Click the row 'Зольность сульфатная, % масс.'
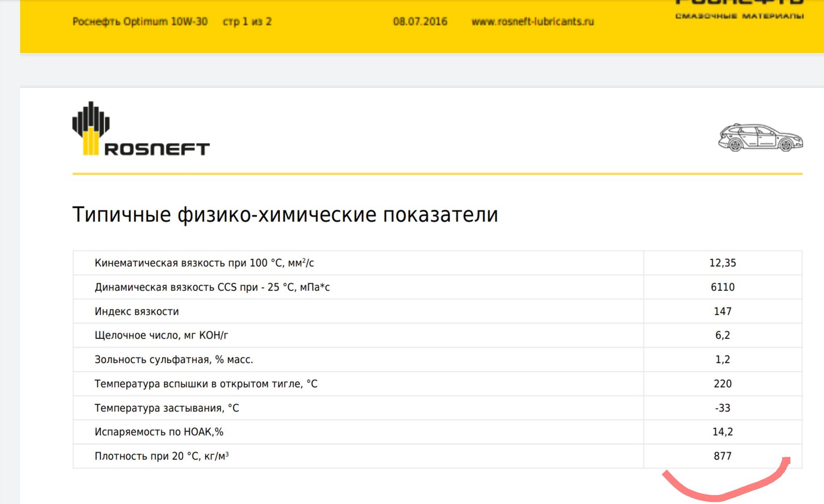This screenshot has height=504, width=824. [x=438, y=359]
